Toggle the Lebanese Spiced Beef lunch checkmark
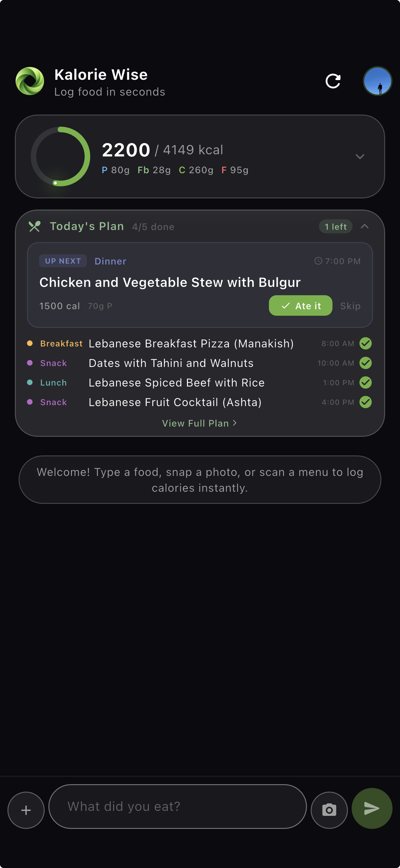This screenshot has height=868, width=400. pyautogui.click(x=365, y=382)
